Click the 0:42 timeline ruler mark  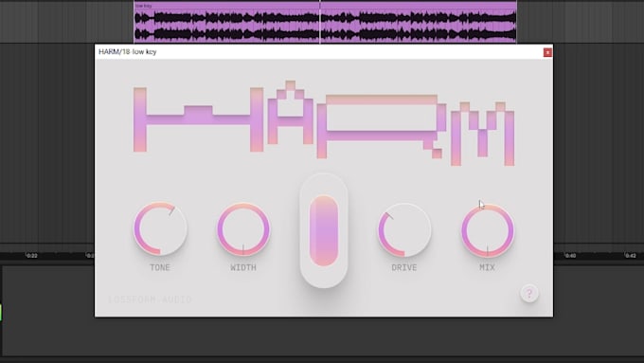(x=630, y=255)
